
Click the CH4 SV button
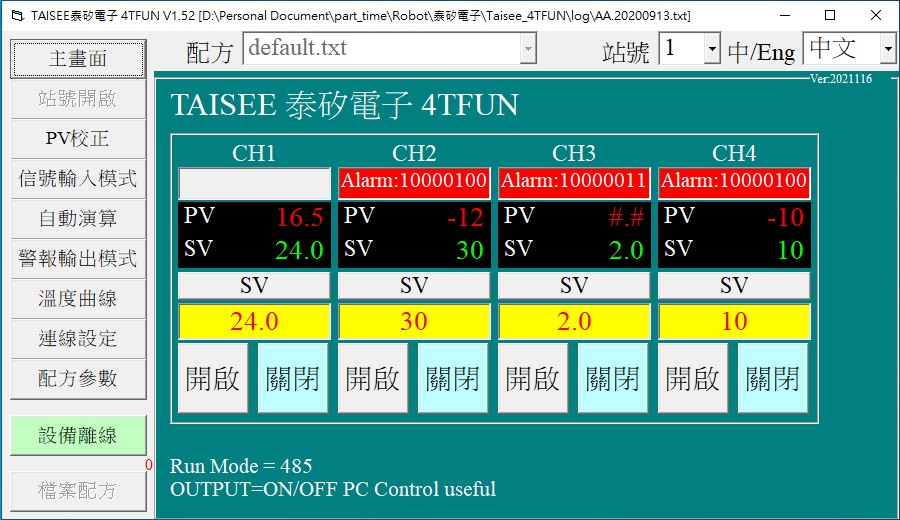click(x=734, y=285)
